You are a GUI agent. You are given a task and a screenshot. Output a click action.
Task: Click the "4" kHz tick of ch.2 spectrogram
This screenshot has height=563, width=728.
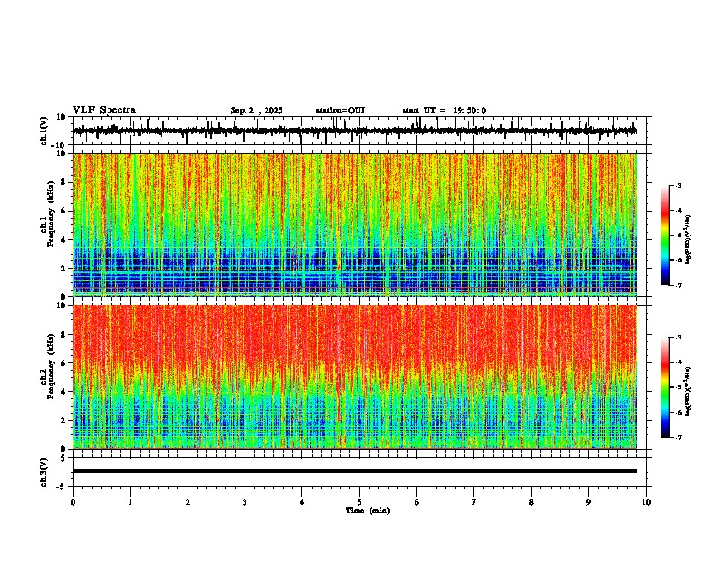[65, 392]
